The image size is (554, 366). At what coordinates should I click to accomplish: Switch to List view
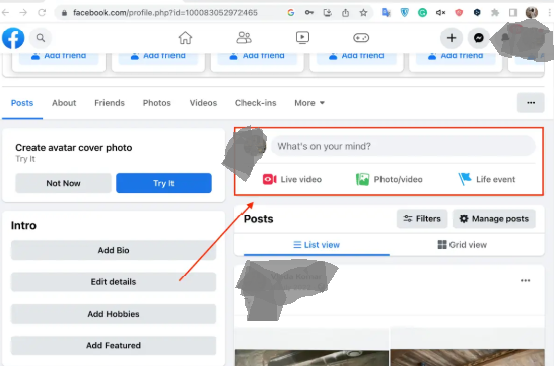pos(317,245)
